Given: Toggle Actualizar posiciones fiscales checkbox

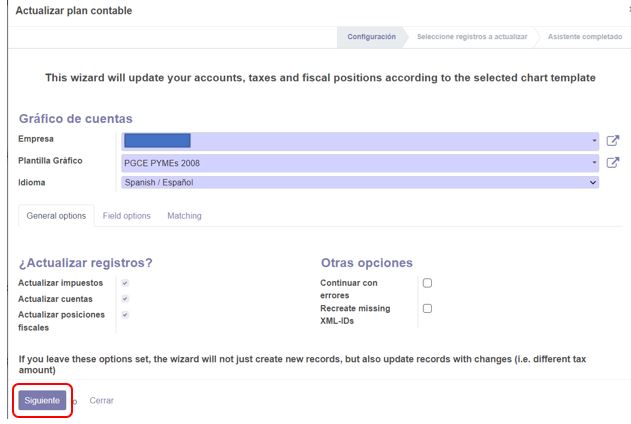Looking at the screenshot, I should pyautogui.click(x=125, y=315).
